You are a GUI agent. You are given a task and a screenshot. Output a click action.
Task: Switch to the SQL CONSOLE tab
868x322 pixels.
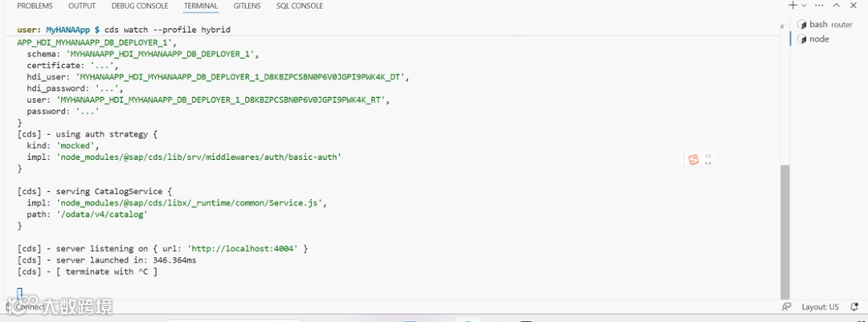pos(300,6)
